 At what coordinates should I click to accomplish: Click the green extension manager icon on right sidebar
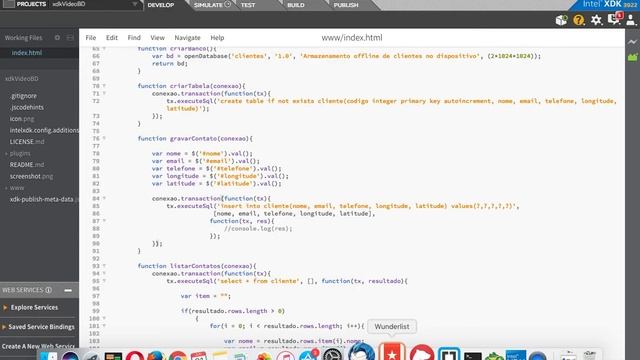pos(632,57)
